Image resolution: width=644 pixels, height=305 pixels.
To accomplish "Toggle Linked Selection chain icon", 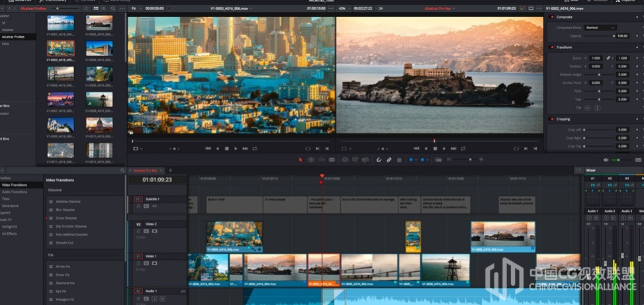I will click(x=389, y=159).
